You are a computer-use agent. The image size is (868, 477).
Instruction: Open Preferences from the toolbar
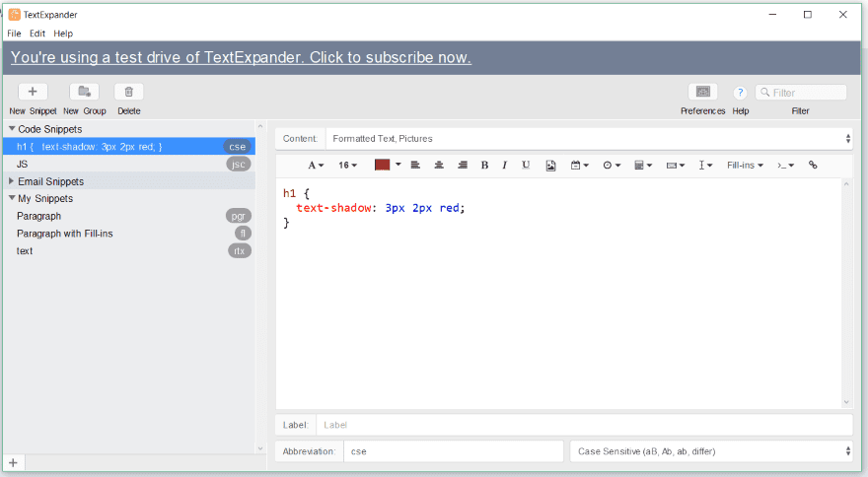pos(702,92)
